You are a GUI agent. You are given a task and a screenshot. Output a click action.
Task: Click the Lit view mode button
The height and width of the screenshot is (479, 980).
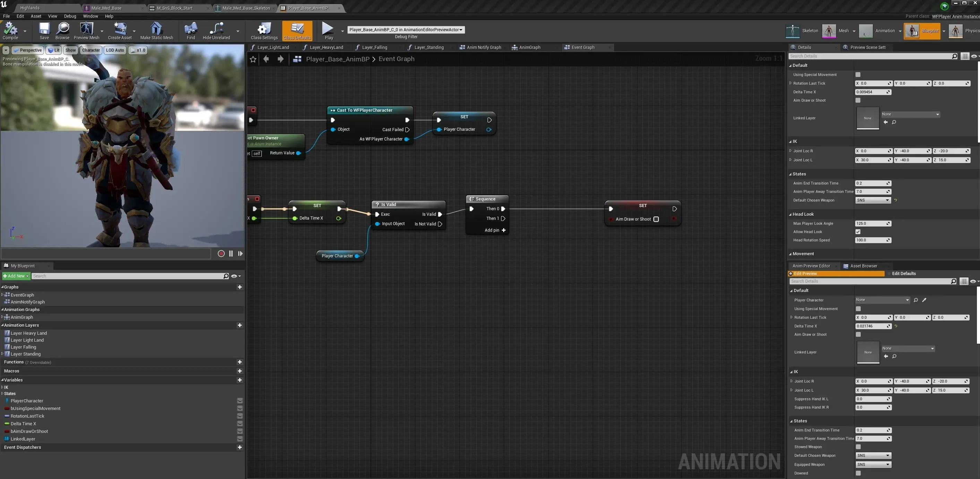coord(54,50)
